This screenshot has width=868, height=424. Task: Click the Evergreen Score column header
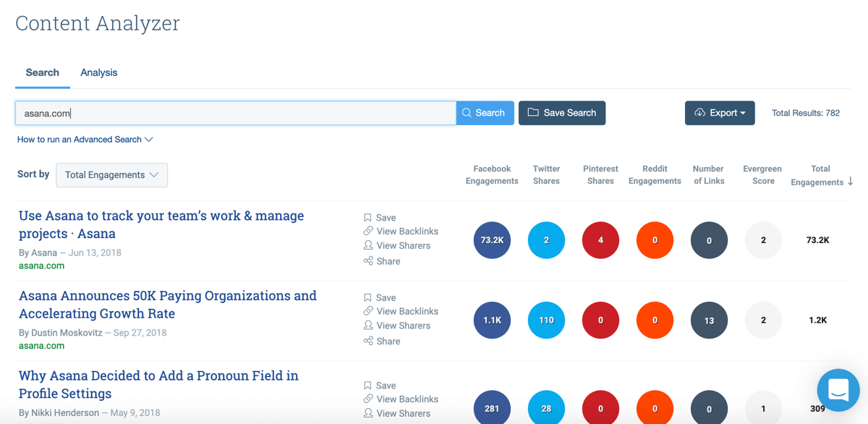[763, 175]
